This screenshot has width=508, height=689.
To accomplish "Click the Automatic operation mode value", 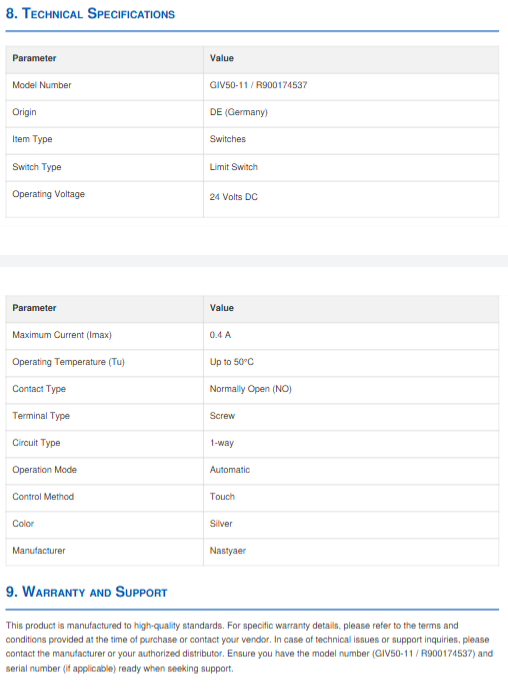I will click(230, 470).
